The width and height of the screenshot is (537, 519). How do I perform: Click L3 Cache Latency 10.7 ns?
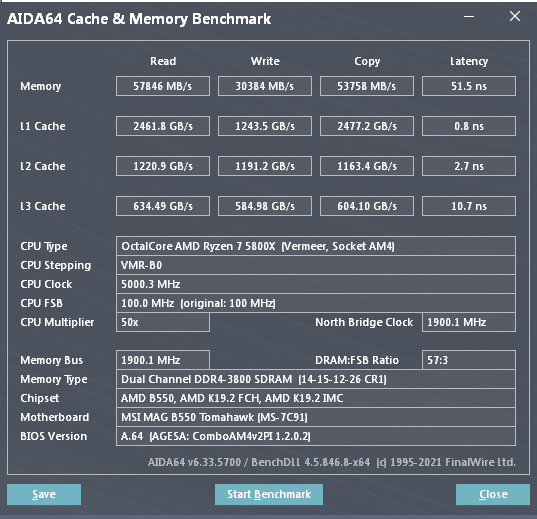[469, 206]
